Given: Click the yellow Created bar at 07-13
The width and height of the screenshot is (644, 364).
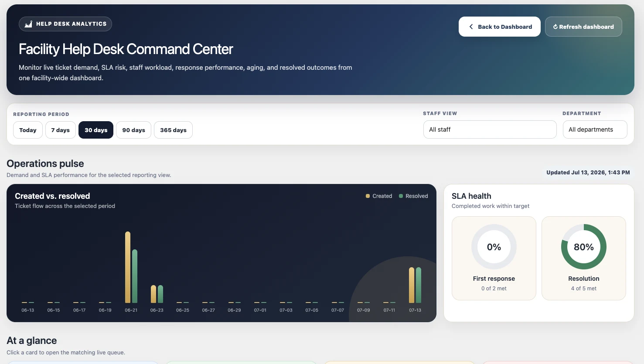Looking at the screenshot, I should point(412,285).
